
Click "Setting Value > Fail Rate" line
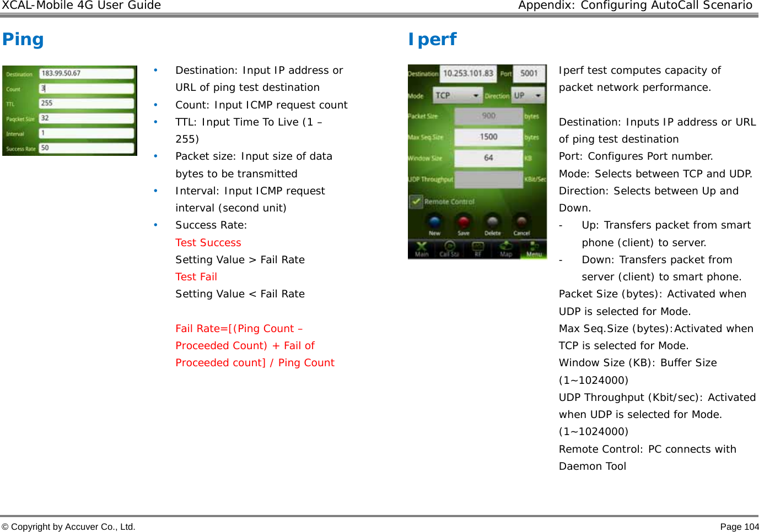tap(240, 259)
